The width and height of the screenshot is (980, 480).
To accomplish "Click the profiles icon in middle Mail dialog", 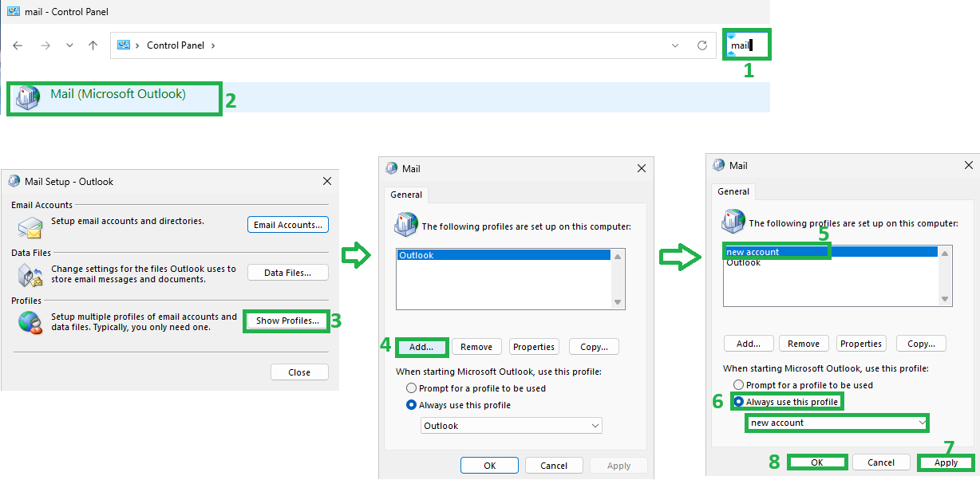I will [x=405, y=224].
